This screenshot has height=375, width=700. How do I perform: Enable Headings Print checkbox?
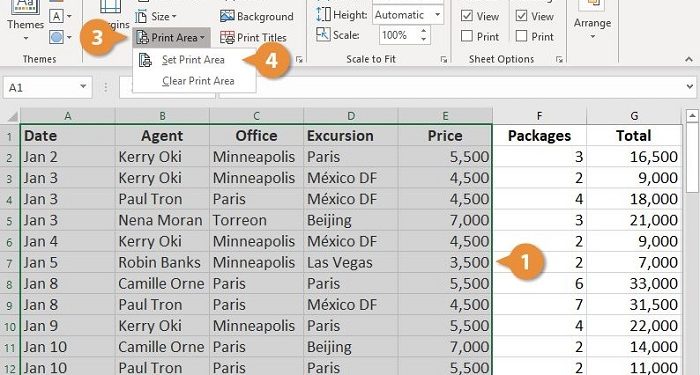point(521,36)
